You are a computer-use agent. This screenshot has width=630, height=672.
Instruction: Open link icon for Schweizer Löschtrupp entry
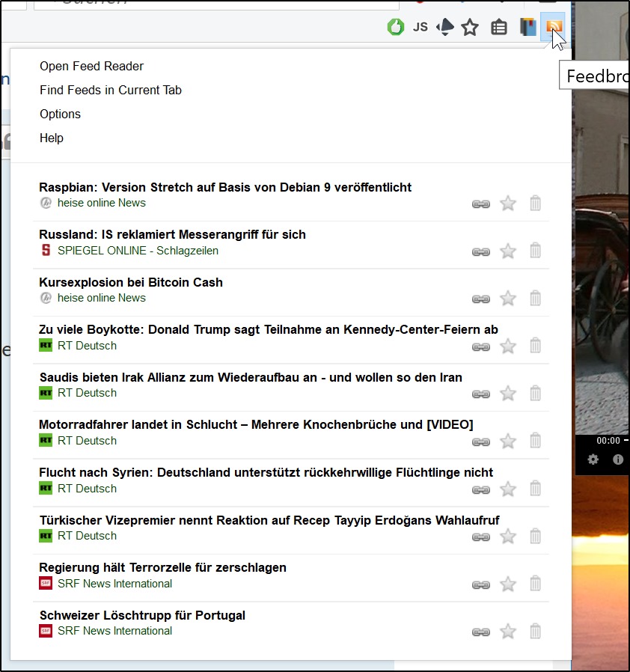tap(481, 632)
